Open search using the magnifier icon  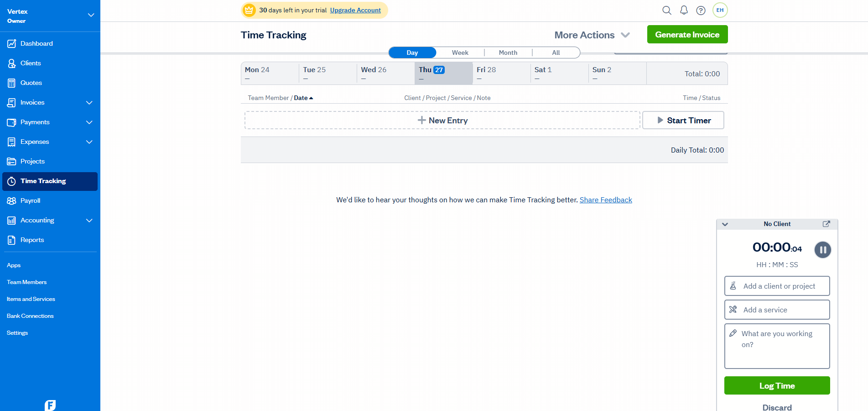point(667,10)
